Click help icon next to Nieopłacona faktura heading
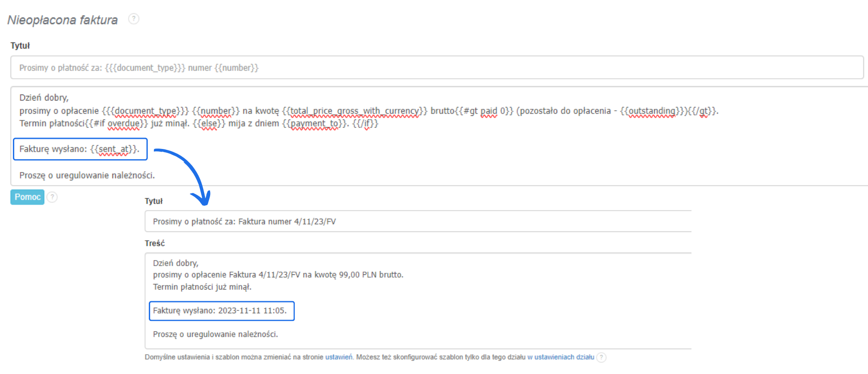The image size is (868, 374). coord(134,19)
